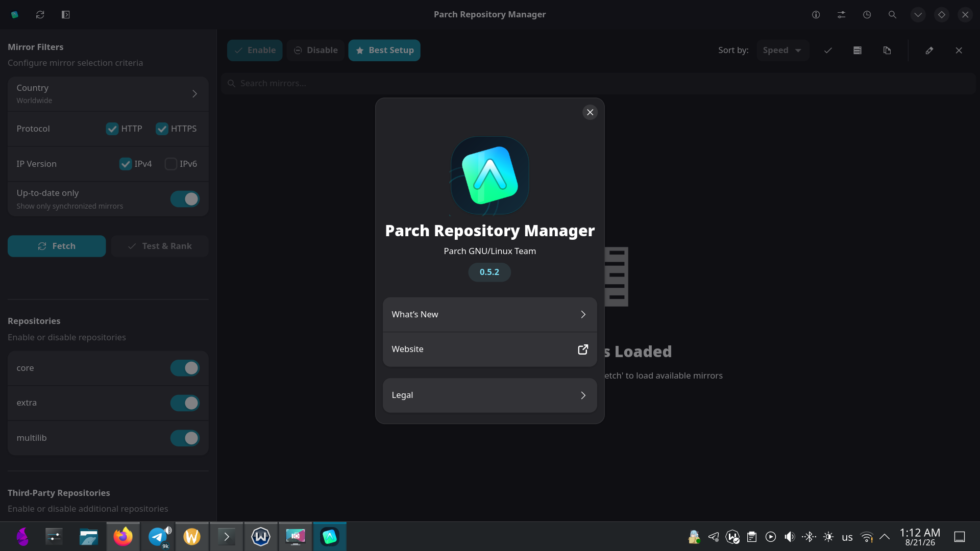The image size is (980, 551).
Task: Click the Parch logo in the About dialog
Action: [490, 175]
